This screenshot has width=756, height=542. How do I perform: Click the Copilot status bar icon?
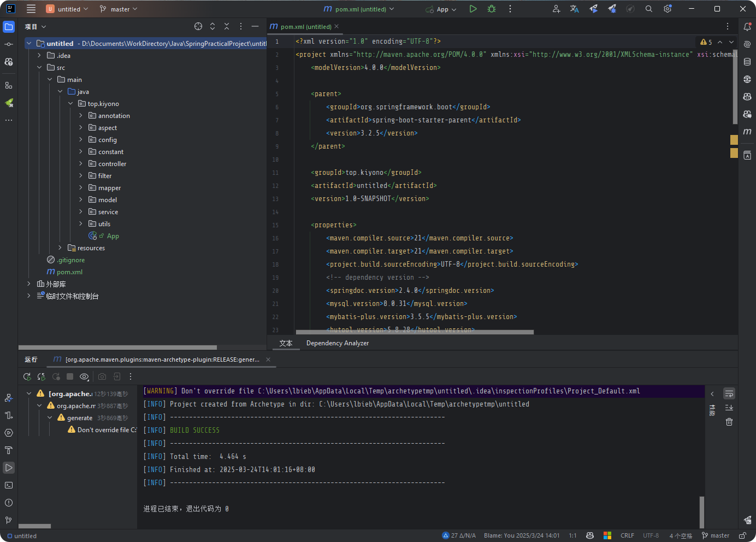click(590, 535)
